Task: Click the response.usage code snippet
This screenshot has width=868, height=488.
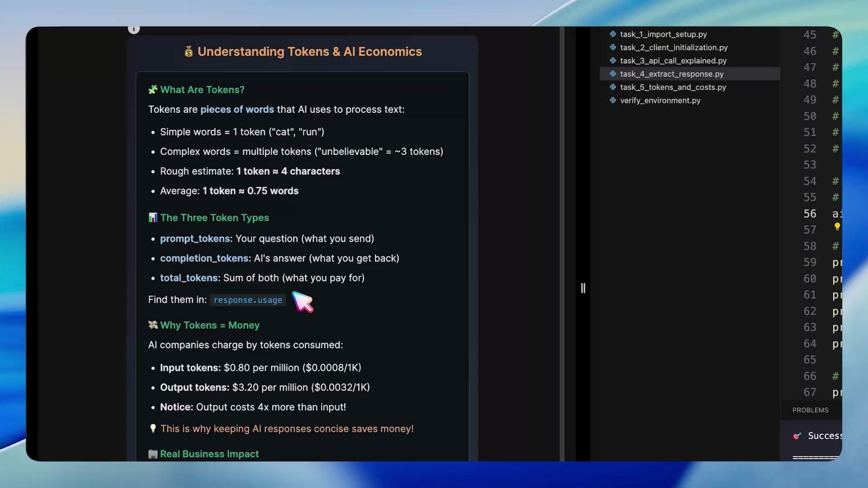Action: pos(248,300)
